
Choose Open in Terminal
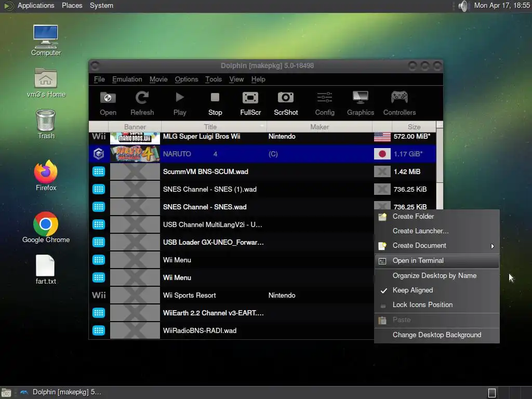436,261
